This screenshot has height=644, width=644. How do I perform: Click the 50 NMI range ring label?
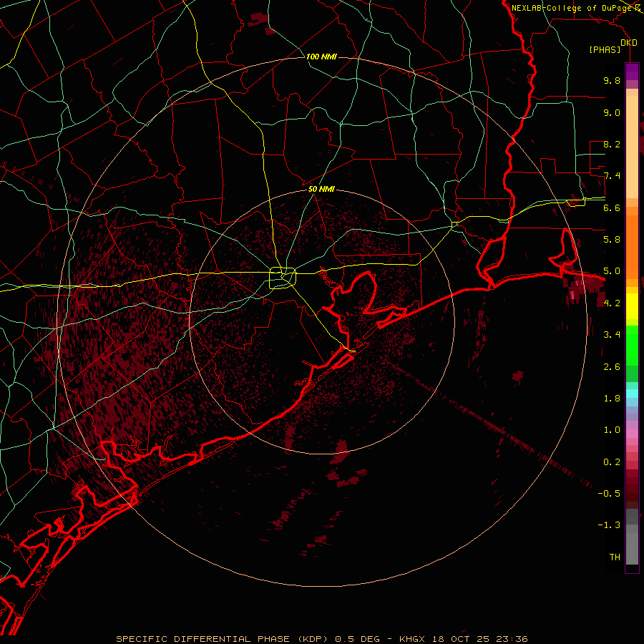[321, 189]
